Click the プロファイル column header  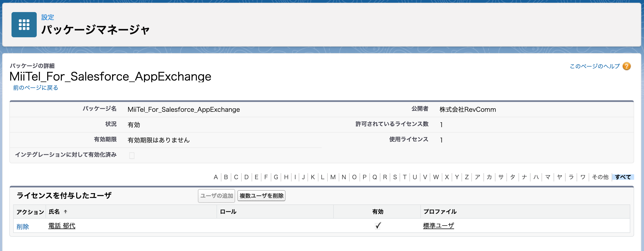click(x=440, y=212)
